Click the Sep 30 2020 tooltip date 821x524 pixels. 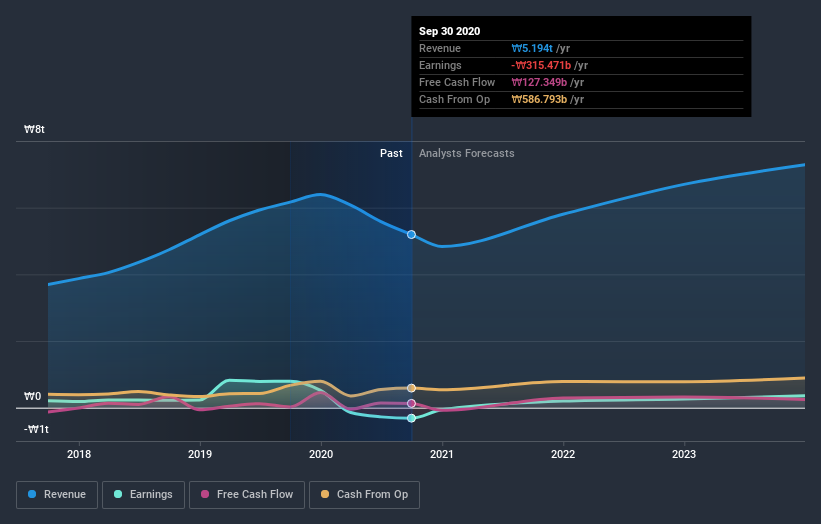pyautogui.click(x=449, y=31)
